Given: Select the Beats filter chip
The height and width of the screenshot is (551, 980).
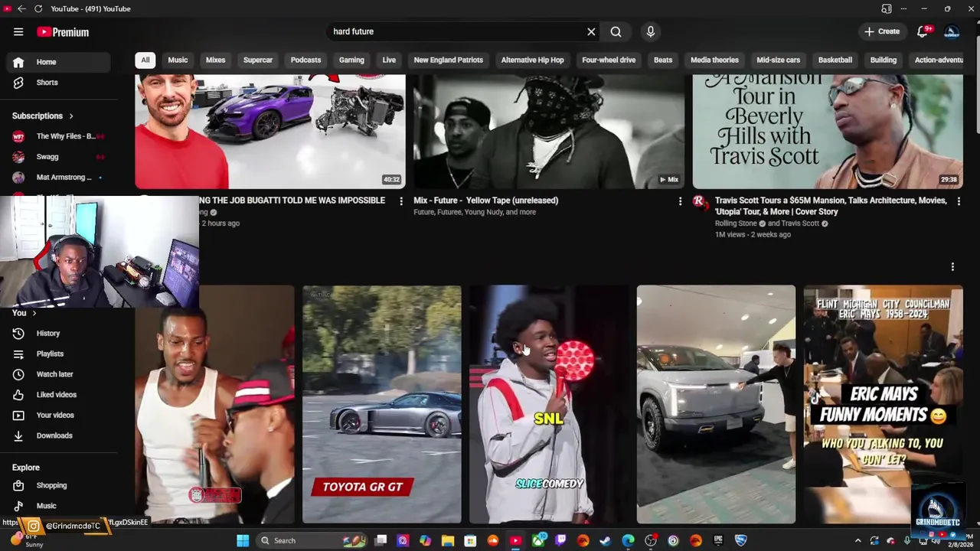Looking at the screenshot, I should pyautogui.click(x=663, y=60).
